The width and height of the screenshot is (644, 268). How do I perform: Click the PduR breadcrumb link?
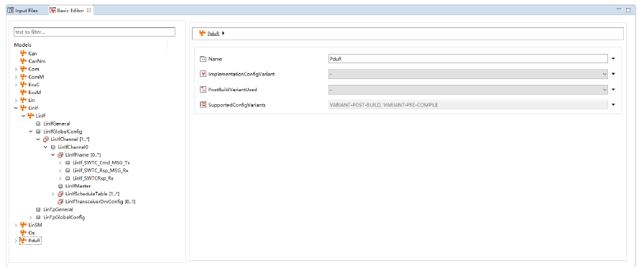tap(213, 34)
